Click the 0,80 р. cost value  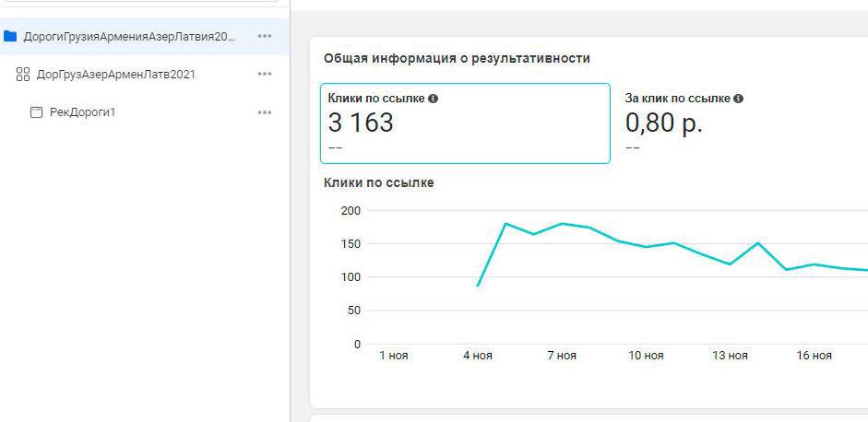pyautogui.click(x=664, y=123)
